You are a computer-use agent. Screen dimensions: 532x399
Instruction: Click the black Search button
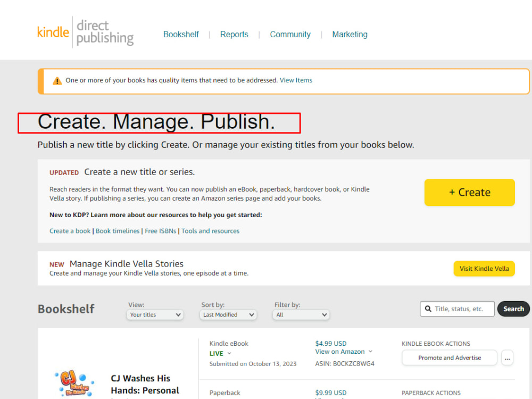click(513, 309)
